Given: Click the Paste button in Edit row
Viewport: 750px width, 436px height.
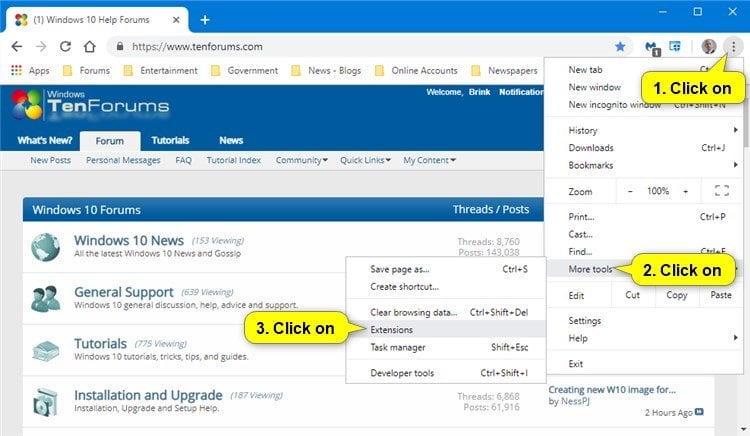Looking at the screenshot, I should click(x=721, y=295).
